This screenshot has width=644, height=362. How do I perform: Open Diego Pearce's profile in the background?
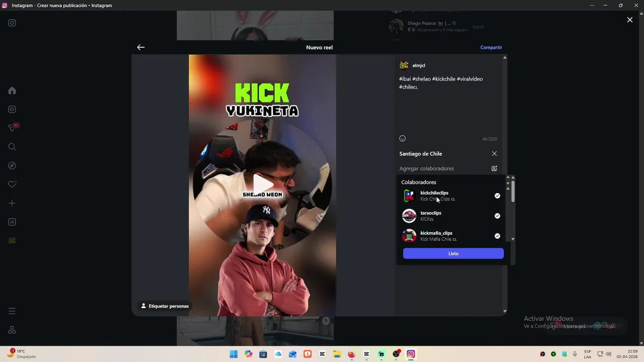click(x=428, y=23)
